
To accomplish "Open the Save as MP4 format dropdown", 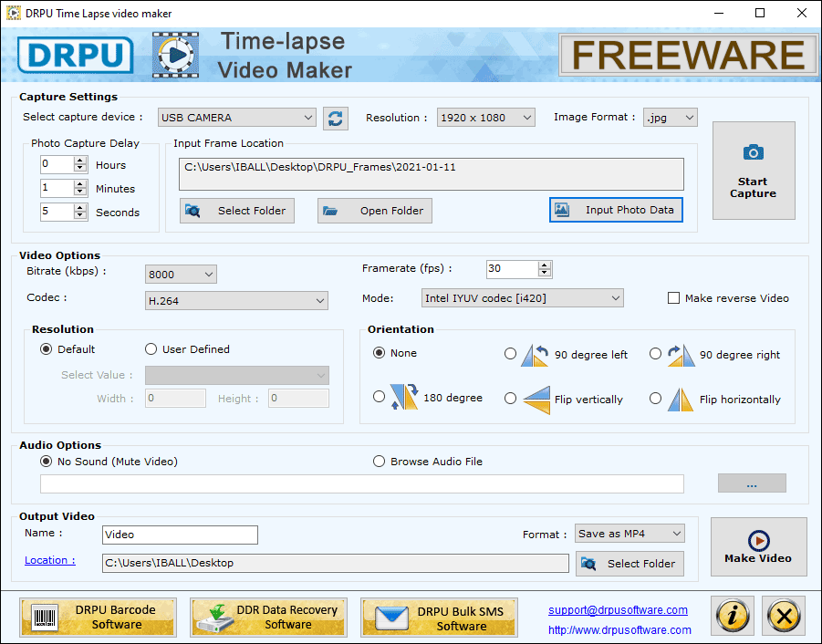I will (630, 534).
